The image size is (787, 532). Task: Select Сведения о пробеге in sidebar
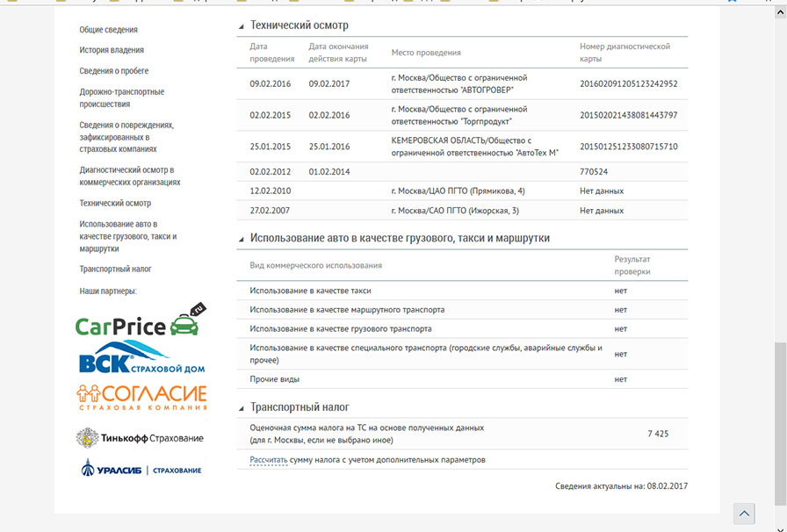[114, 71]
